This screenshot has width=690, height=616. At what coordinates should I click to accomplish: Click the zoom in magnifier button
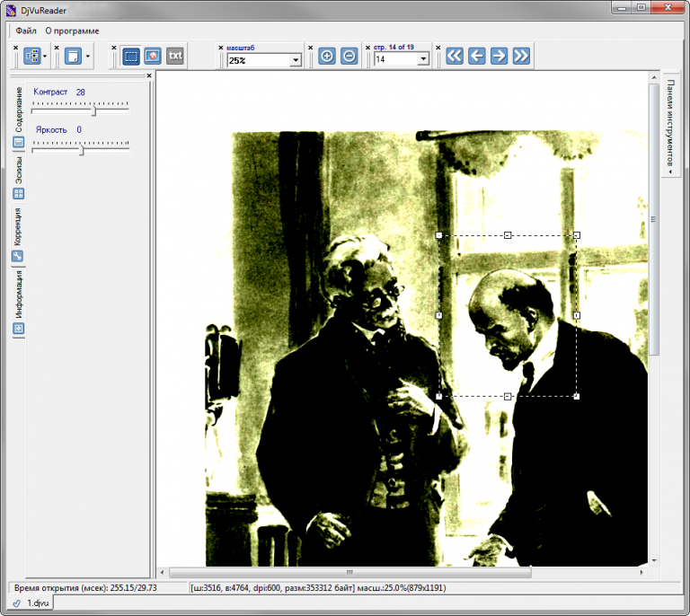pyautogui.click(x=327, y=56)
